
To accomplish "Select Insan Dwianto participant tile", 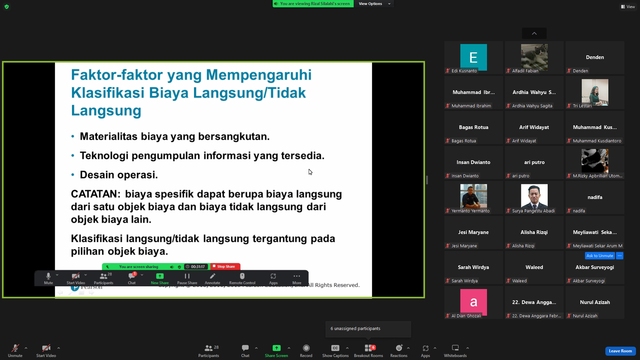I will tap(473, 162).
